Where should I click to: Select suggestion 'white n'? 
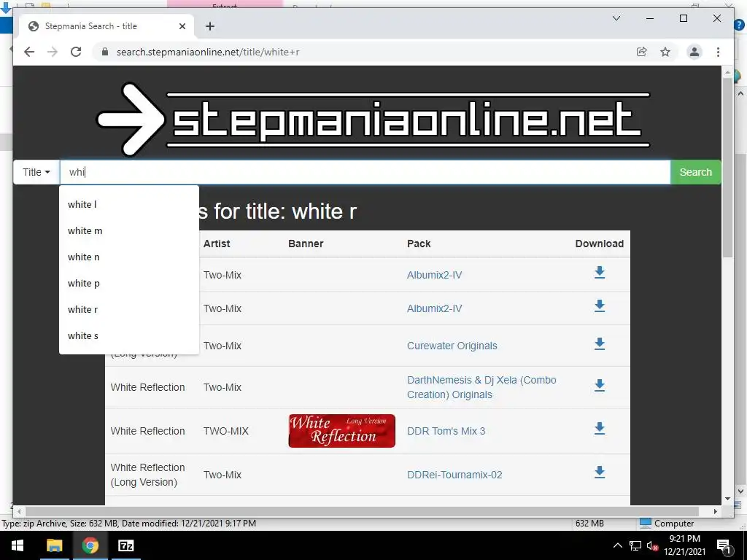pyautogui.click(x=128, y=257)
